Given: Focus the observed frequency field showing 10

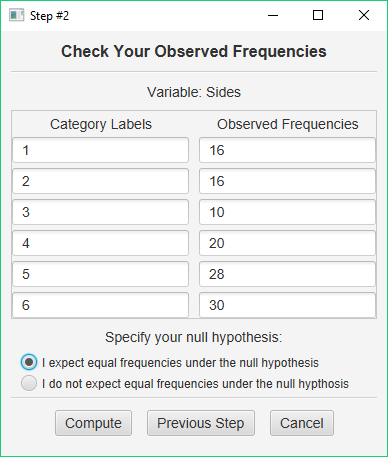Looking at the screenshot, I should [x=287, y=212].
